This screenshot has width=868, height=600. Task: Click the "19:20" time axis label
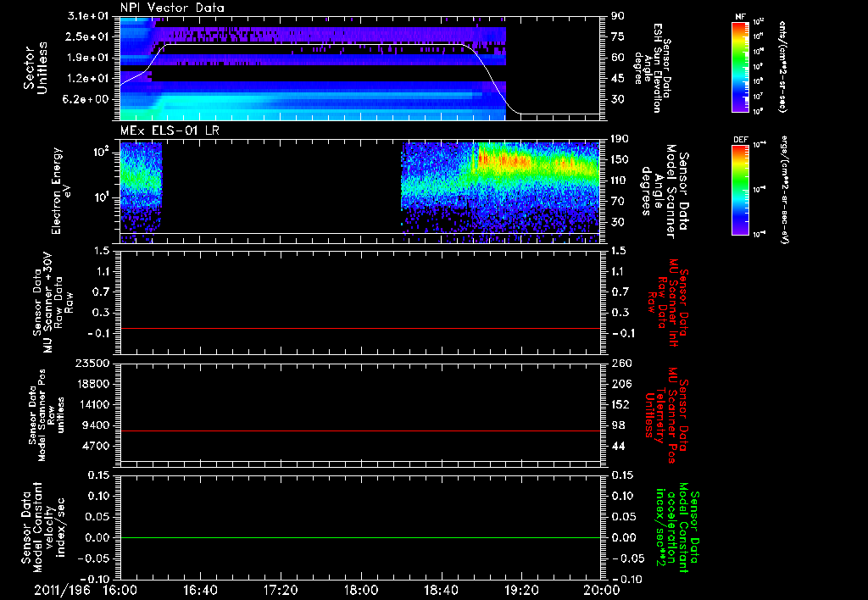coord(521,590)
